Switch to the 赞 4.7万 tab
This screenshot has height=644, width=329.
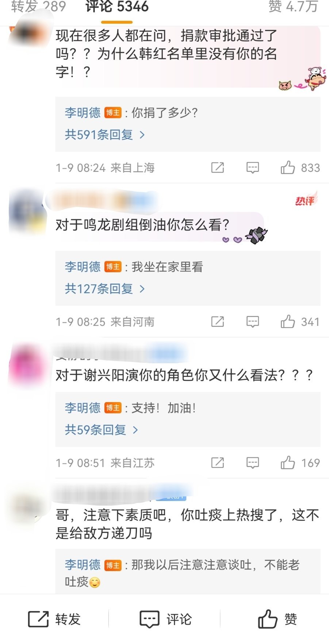point(293,7)
